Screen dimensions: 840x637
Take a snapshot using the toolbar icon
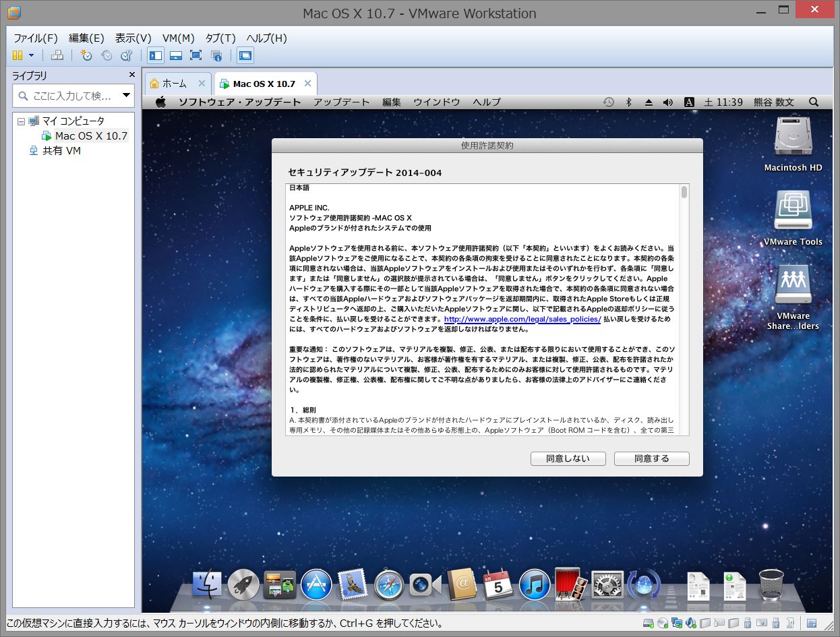point(86,55)
